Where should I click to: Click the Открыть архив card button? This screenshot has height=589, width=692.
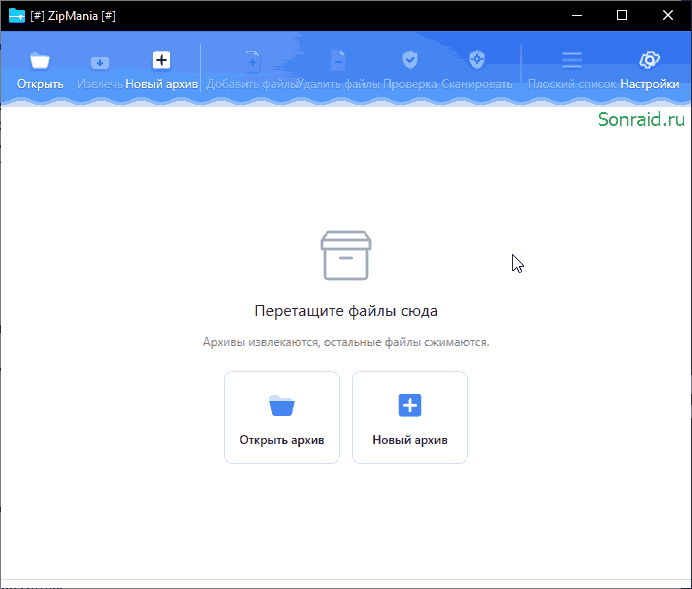282,417
